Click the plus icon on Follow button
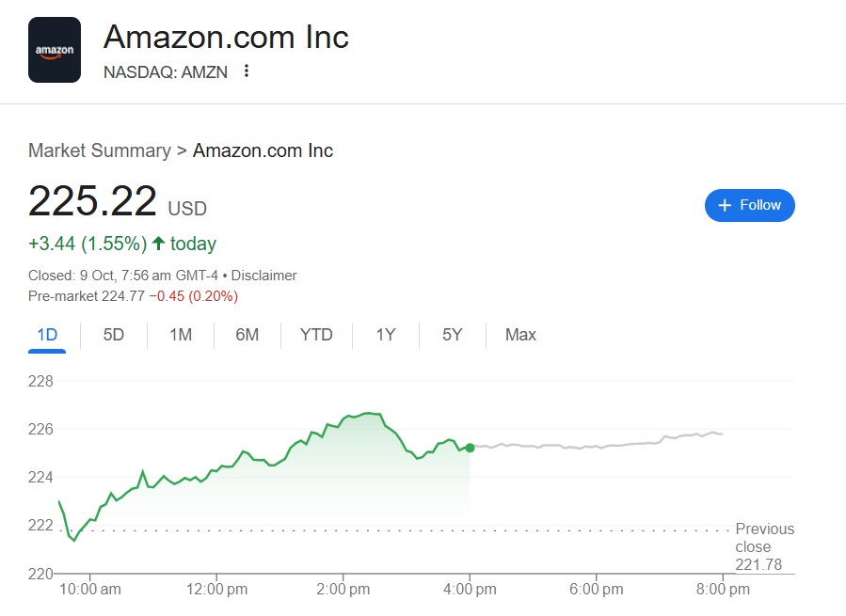 point(725,205)
